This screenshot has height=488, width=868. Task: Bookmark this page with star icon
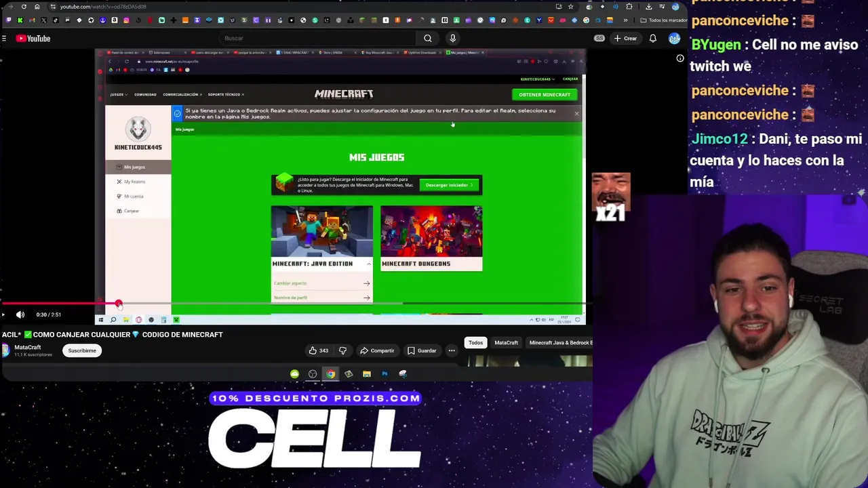(x=570, y=7)
